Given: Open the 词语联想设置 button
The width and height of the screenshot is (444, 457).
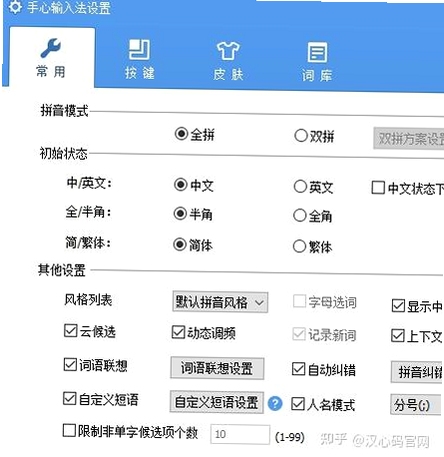Looking at the screenshot, I should [217, 368].
